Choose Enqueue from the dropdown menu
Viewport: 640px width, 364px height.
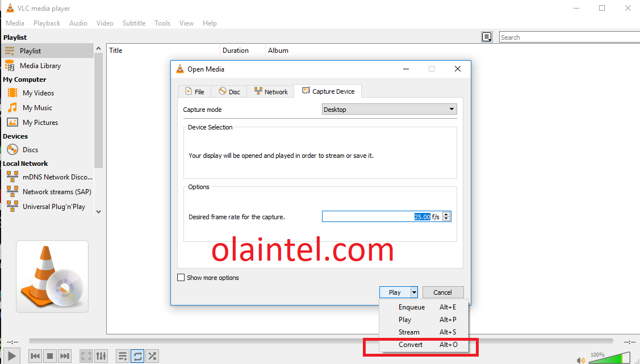click(x=424, y=307)
